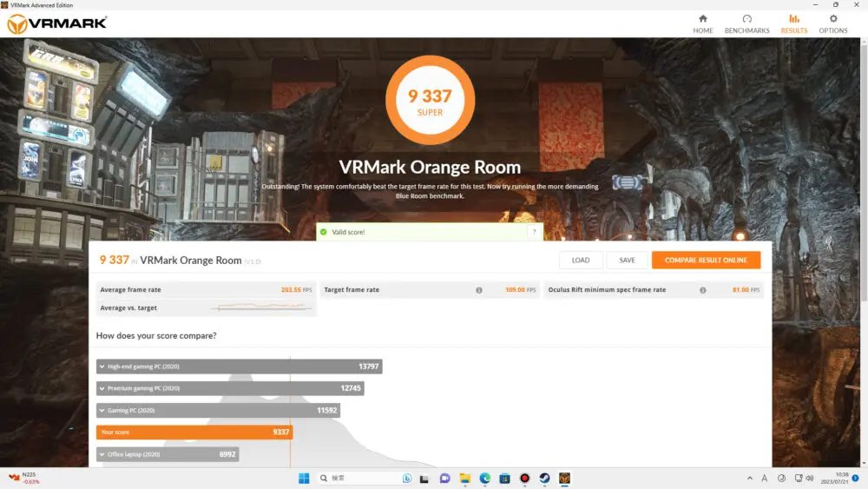868x489 pixels.
Task: Expand High-end gaming PC (2020) row
Action: click(240, 366)
